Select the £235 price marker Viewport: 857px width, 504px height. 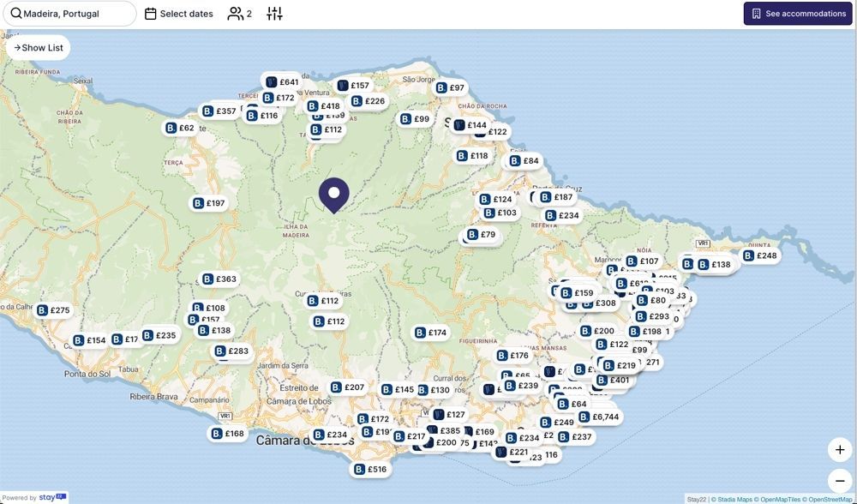(x=159, y=335)
